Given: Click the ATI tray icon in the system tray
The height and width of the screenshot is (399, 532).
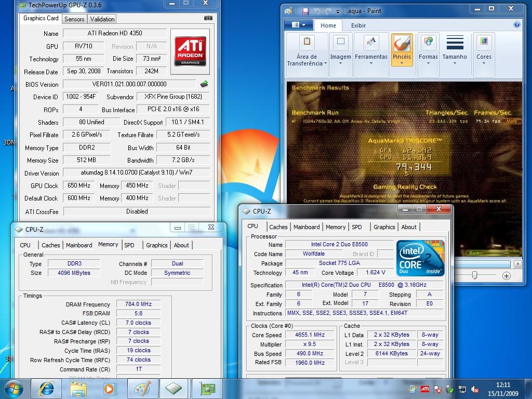Looking at the screenshot, I should (x=425, y=389).
